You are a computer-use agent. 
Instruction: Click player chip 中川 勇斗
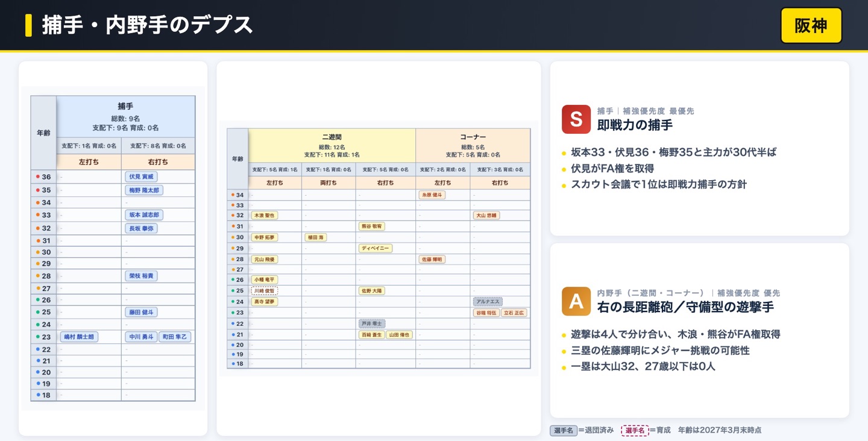coord(142,337)
